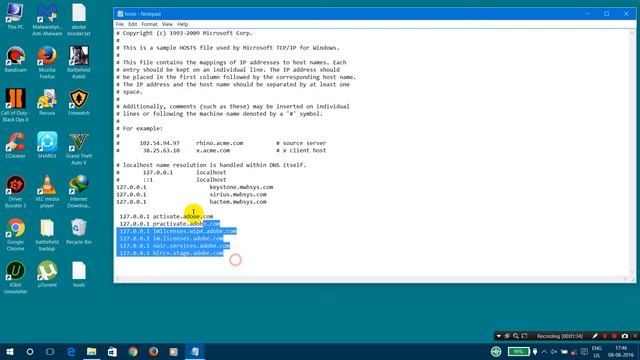The height and width of the screenshot is (360, 640).
Task: Click the highlighted line 'lm.licenses.adobe.com'
Action: point(171,238)
